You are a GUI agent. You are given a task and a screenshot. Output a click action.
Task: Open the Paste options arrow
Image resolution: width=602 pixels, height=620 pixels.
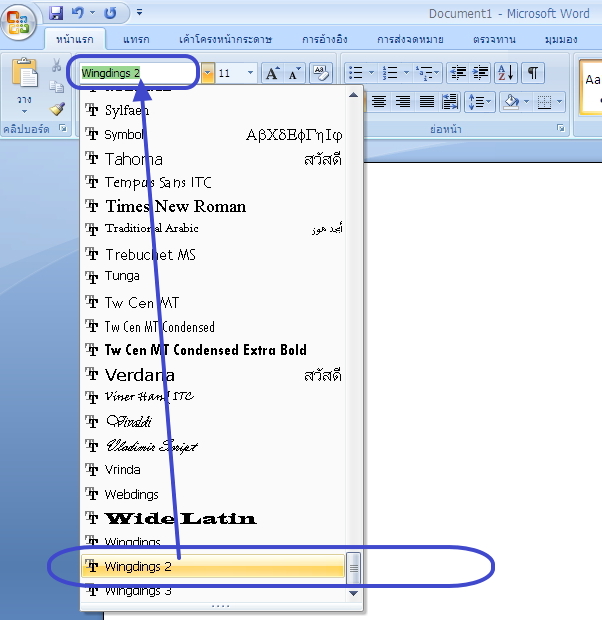tap(24, 112)
